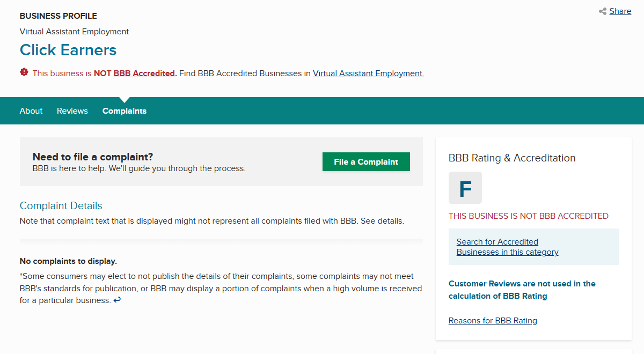Click the Need to file a complaint heading

[x=93, y=157]
